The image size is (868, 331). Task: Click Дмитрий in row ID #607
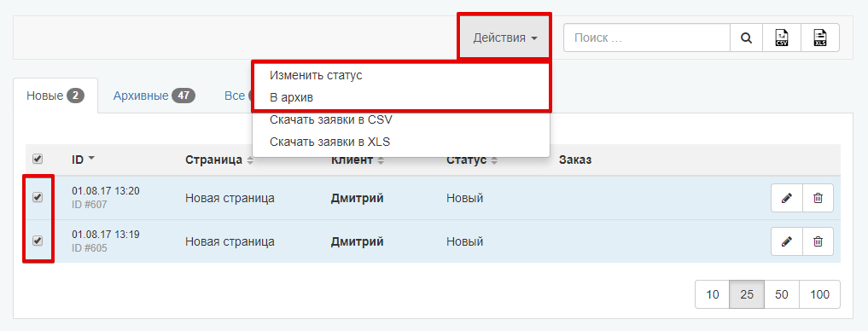pyautogui.click(x=357, y=198)
